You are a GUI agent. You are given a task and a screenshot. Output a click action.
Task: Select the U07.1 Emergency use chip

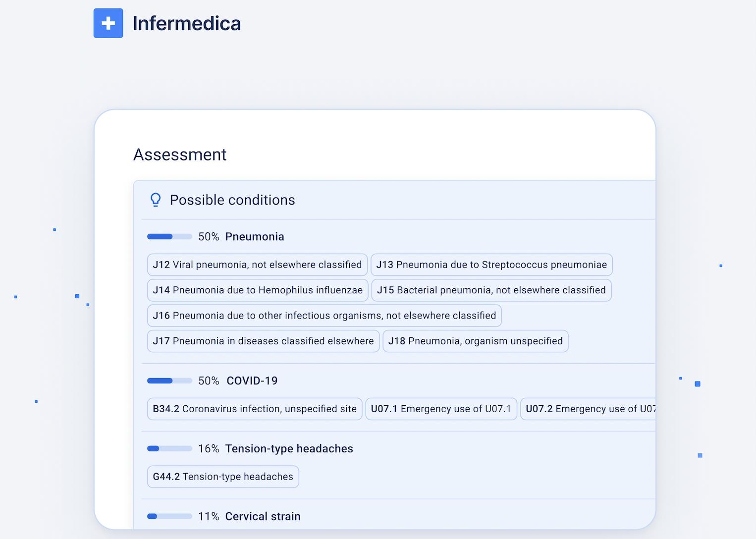[441, 409]
